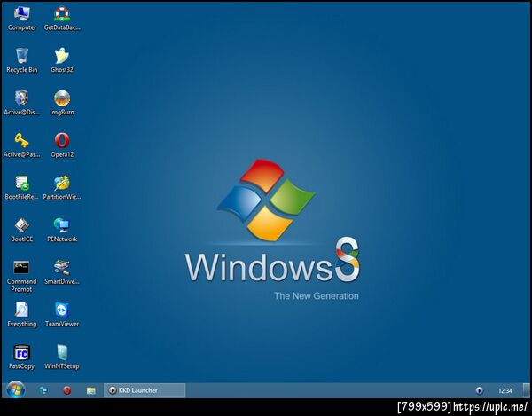This screenshot has width=532, height=416.
Task: Click the network computer taskbar icon
Action: pos(43,390)
